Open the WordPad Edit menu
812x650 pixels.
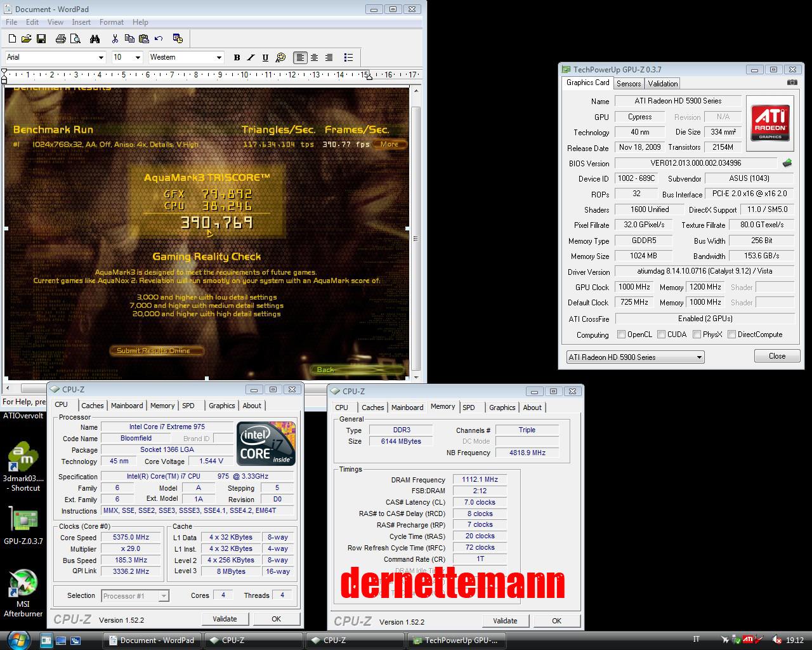click(32, 22)
